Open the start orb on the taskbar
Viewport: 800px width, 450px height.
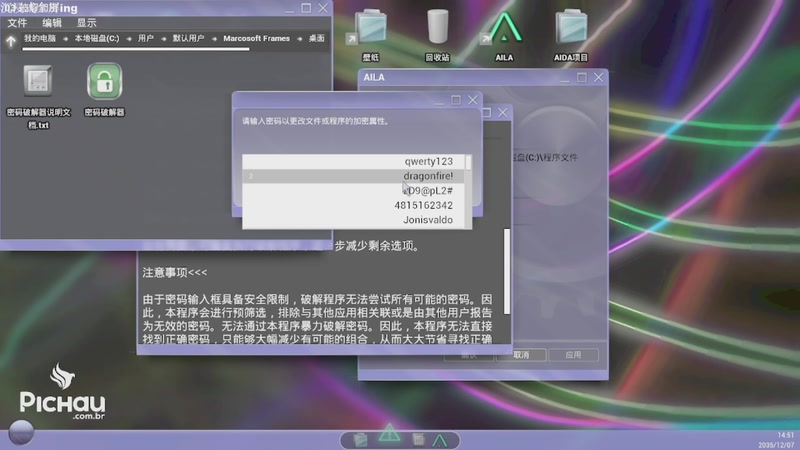click(21, 432)
